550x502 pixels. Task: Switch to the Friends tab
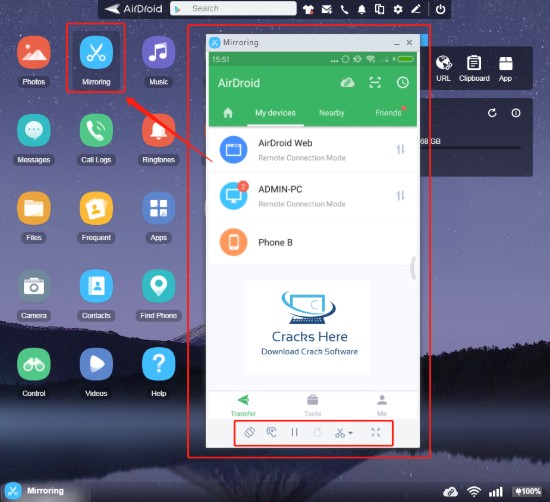tap(388, 113)
